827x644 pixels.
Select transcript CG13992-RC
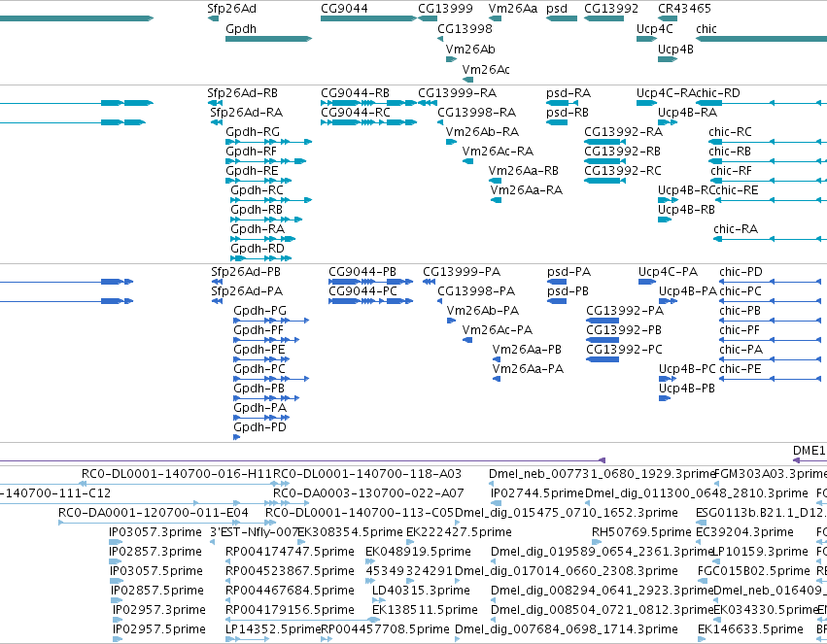(622, 171)
